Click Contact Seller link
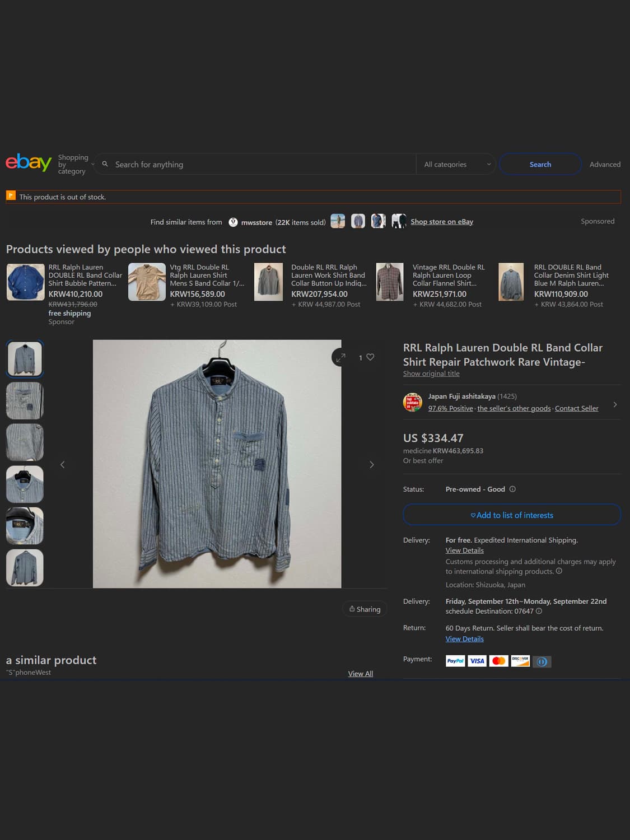The height and width of the screenshot is (840, 630). pos(576,408)
